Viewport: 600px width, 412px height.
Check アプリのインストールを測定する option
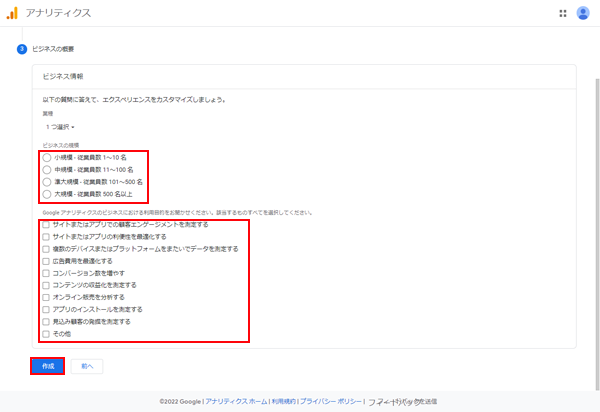46,309
